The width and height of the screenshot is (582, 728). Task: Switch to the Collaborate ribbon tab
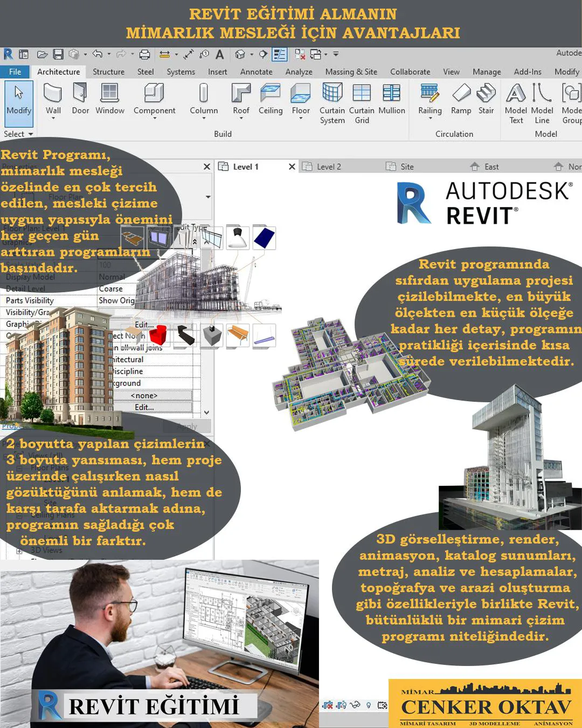tap(410, 72)
